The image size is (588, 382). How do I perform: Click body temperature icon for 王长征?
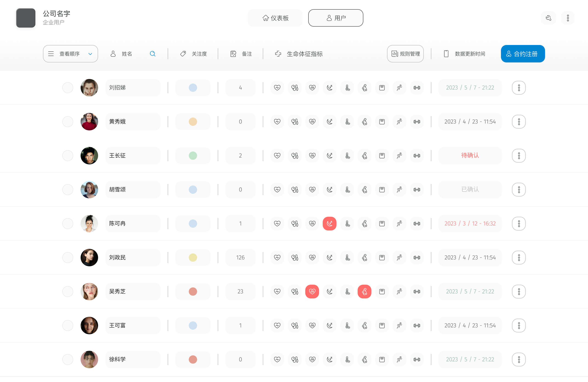point(347,156)
